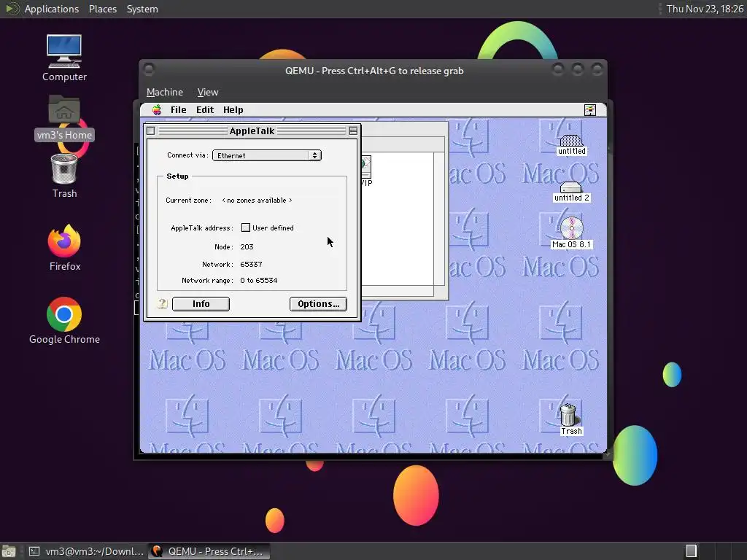
Task: Switch to the vm3@vm3 terminal taskbar item
Action: click(x=86, y=551)
